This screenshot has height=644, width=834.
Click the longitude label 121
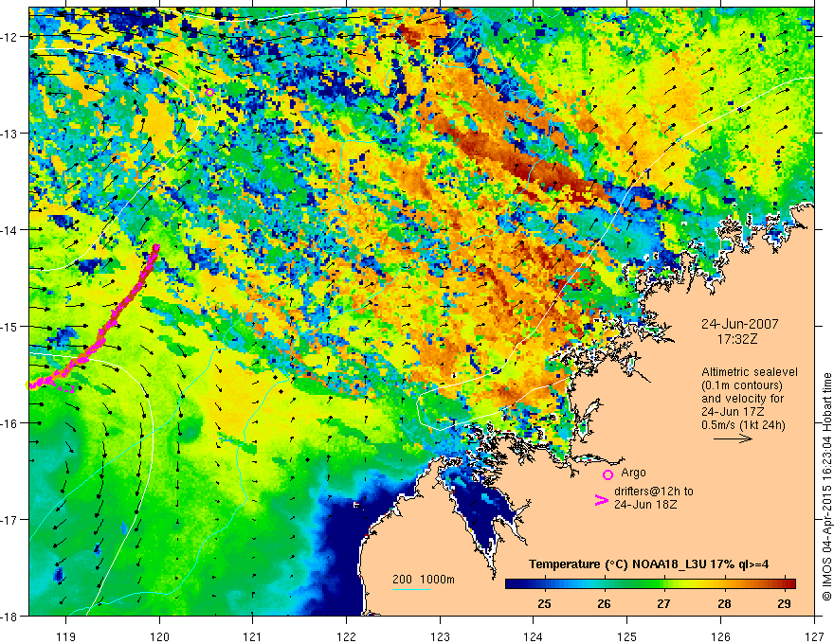pos(253,636)
